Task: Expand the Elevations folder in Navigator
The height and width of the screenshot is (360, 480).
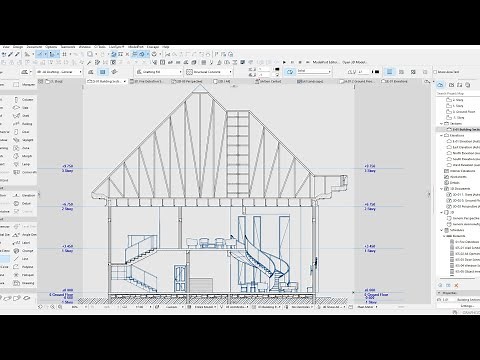Action: point(441,136)
